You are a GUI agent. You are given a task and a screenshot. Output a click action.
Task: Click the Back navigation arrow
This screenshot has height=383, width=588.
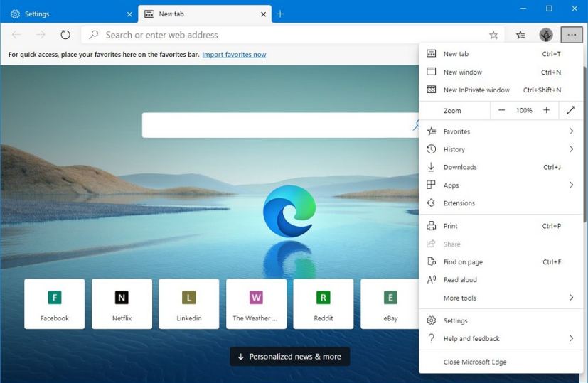coord(16,35)
